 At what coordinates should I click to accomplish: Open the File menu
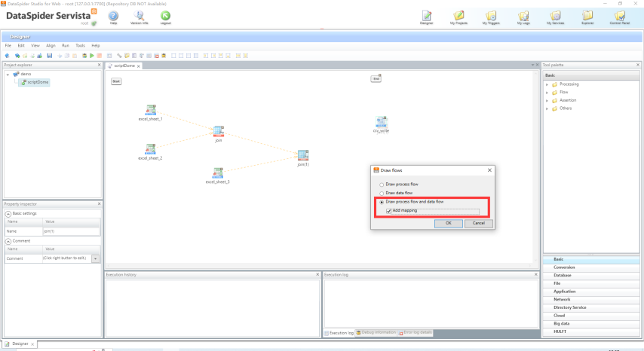[8, 45]
